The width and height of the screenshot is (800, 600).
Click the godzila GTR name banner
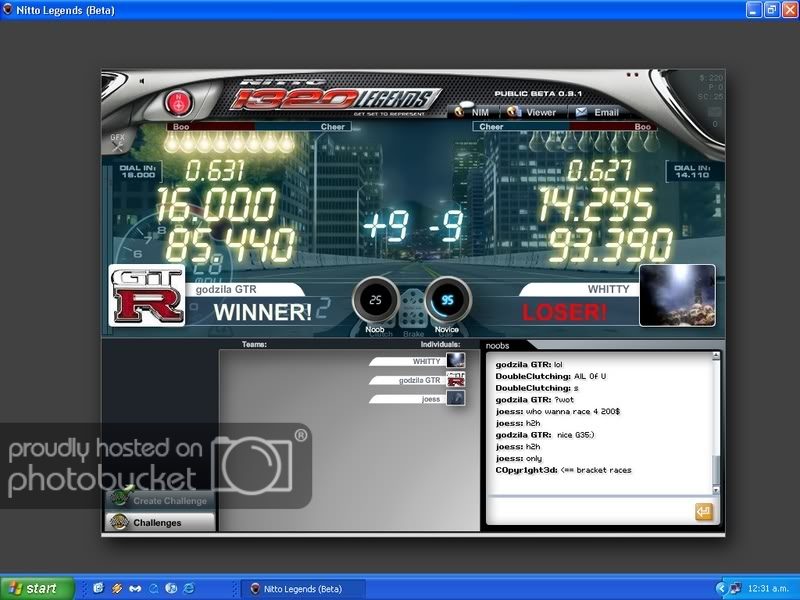coord(245,289)
